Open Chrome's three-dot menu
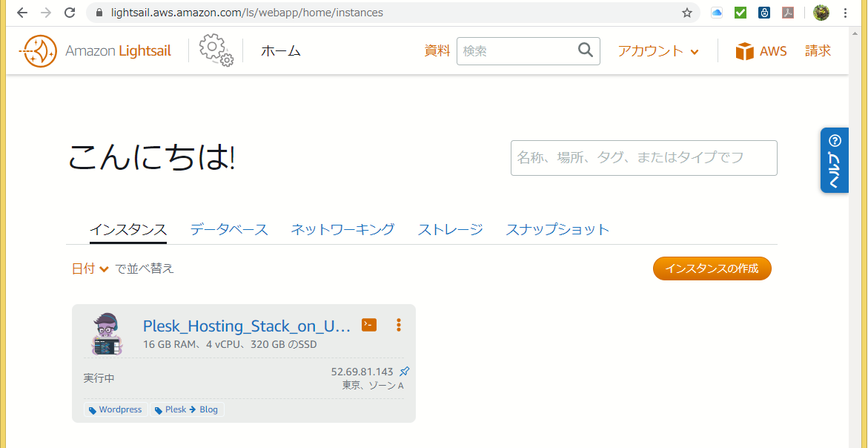Viewport: 868px width, 448px height. 845,13
